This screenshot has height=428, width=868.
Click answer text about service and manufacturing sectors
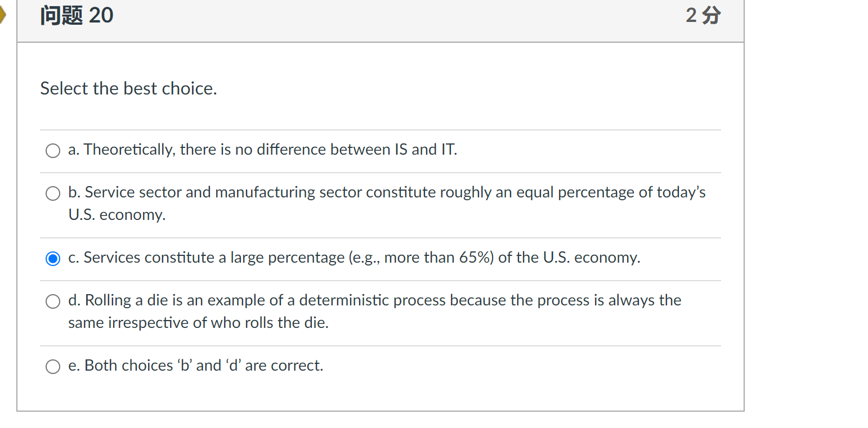coord(387,192)
